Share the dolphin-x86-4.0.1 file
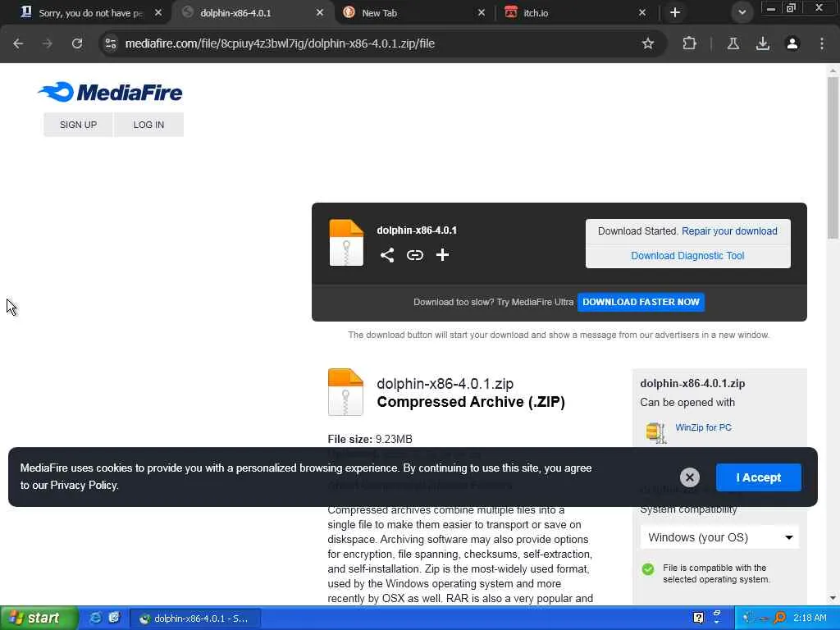840x630 pixels. click(x=387, y=255)
